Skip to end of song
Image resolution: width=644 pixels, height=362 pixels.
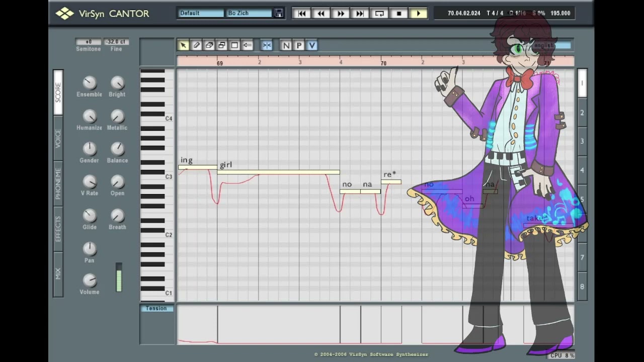pyautogui.click(x=360, y=14)
